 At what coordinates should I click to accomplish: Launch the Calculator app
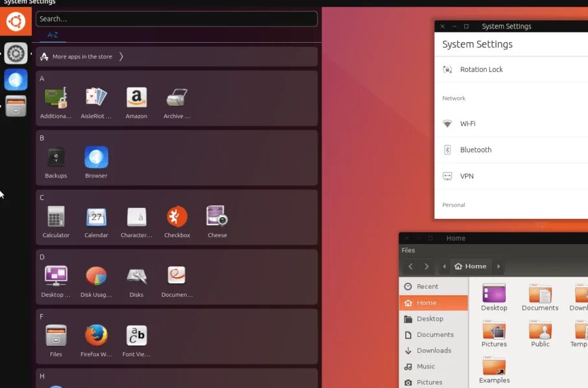(56, 222)
